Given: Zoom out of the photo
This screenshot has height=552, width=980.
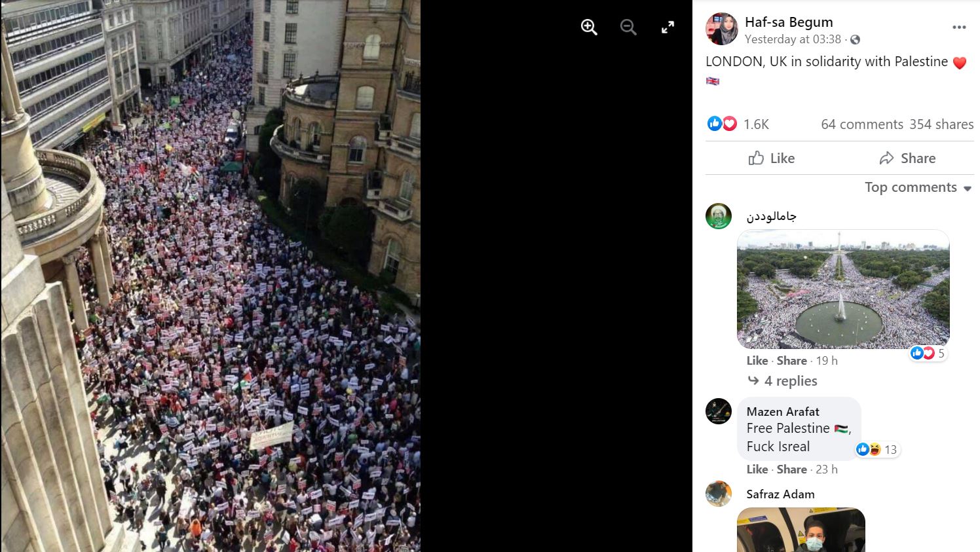Looking at the screenshot, I should click(x=628, y=27).
